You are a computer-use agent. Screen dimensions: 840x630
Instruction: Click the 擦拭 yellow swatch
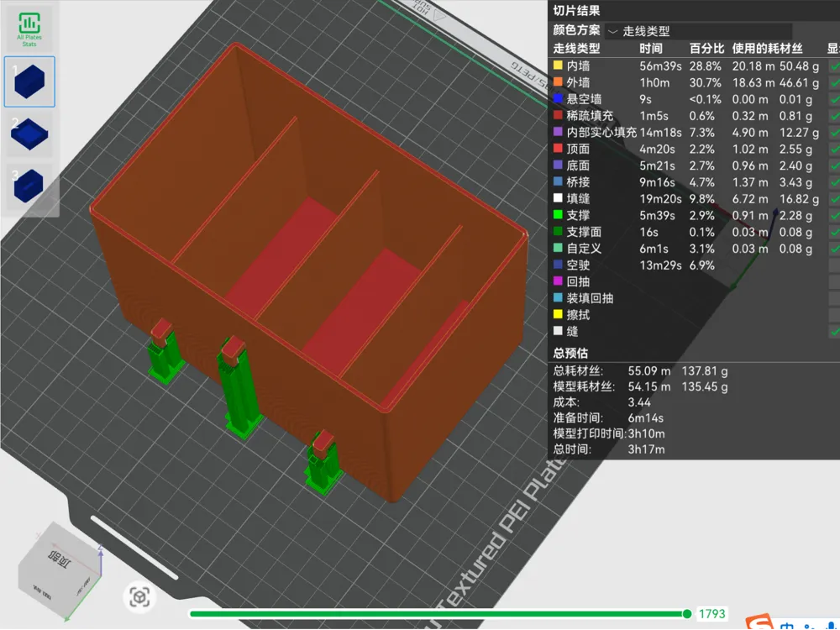coord(558,314)
